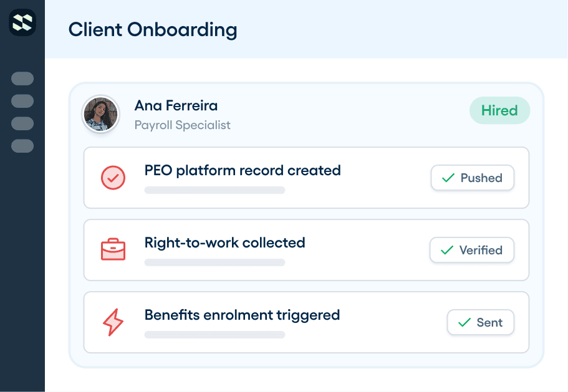
Task: Select the second sidebar navigation pill
Action: click(22, 101)
